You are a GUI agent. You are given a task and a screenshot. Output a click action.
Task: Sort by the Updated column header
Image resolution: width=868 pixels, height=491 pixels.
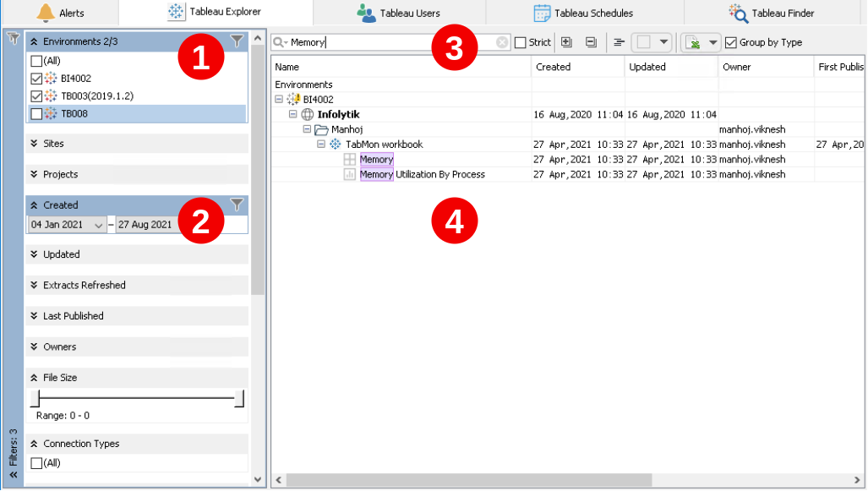point(671,67)
